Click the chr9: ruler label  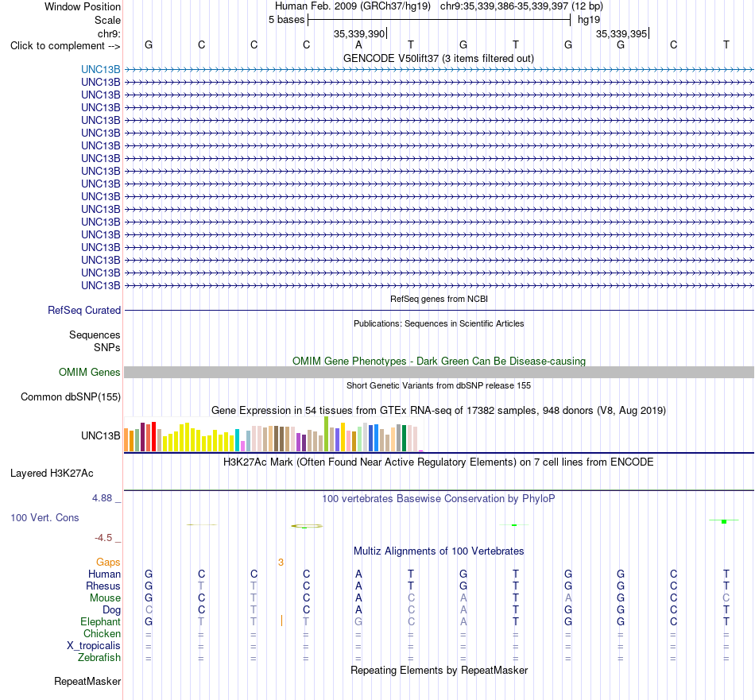109,33
